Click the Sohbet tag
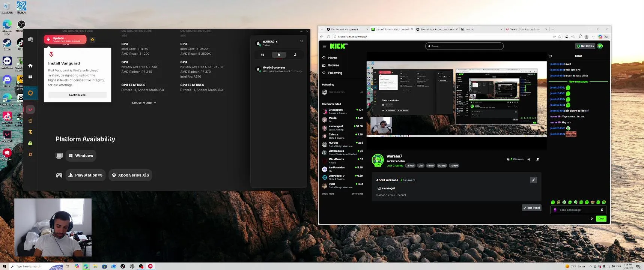644x270 pixels. click(x=442, y=166)
